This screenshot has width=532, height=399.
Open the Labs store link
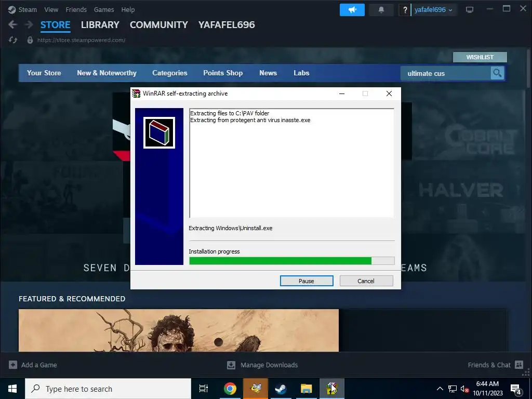pyautogui.click(x=301, y=73)
